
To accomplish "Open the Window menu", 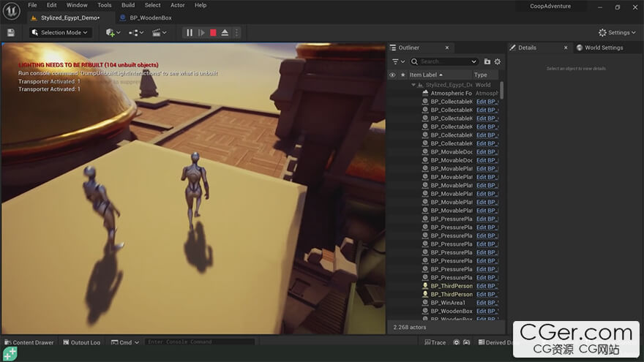I will (77, 5).
